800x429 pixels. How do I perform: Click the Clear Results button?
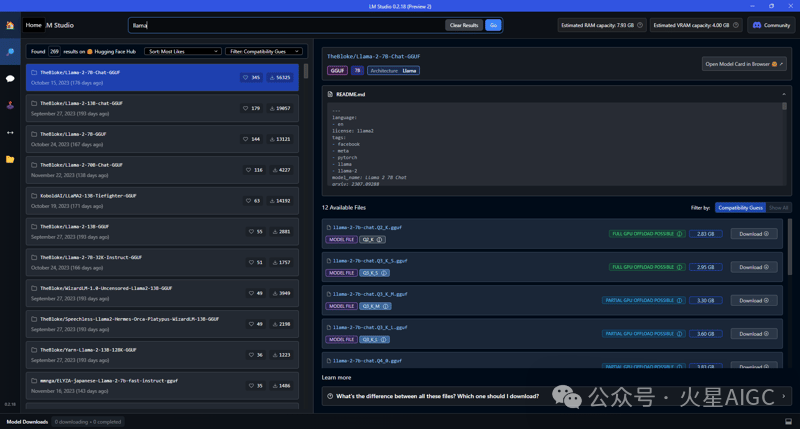pos(464,25)
